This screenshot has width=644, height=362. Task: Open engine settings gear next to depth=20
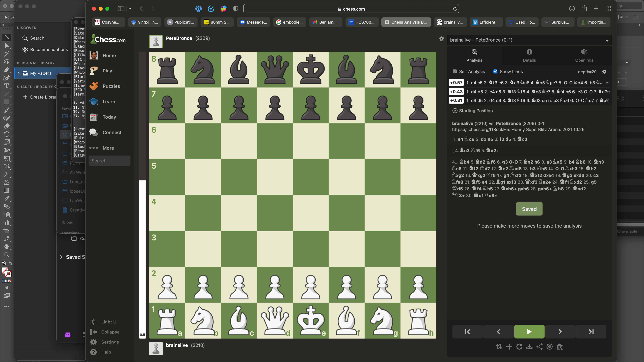click(604, 72)
